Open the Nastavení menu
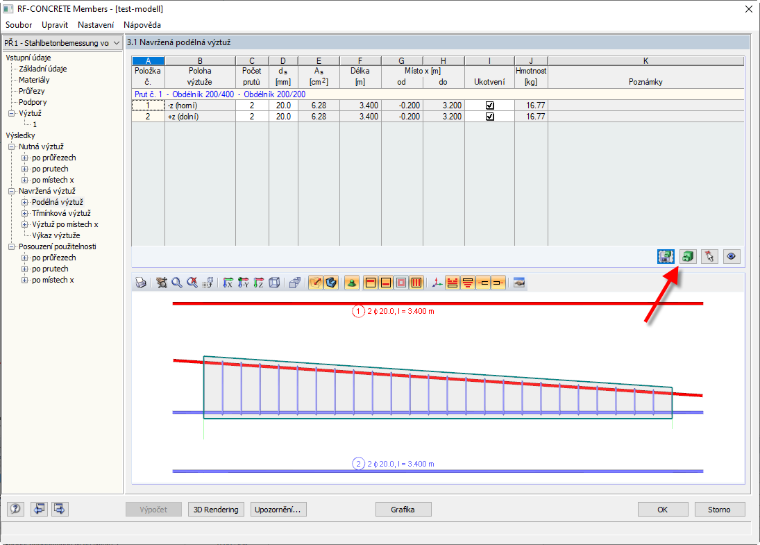760x545 pixels. click(95, 25)
